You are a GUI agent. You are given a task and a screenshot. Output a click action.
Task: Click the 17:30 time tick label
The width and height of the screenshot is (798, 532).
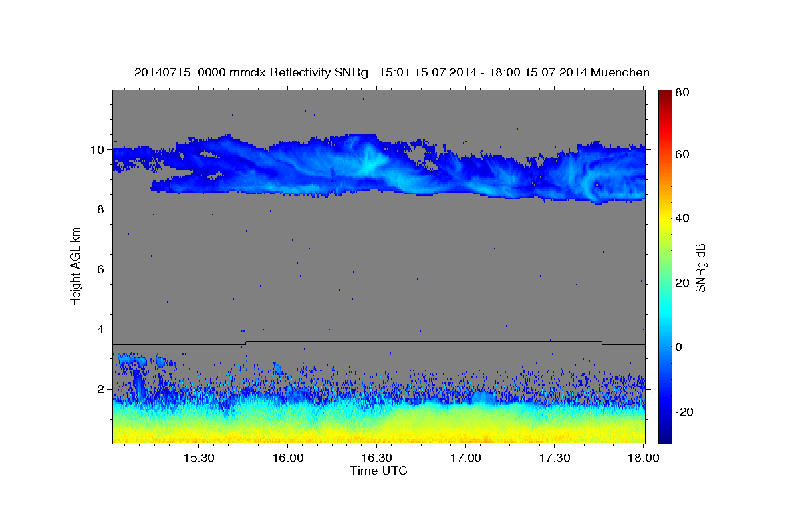555,458
